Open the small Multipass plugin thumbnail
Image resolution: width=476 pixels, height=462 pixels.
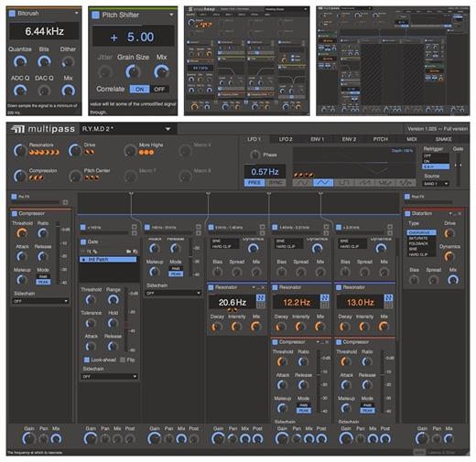[393, 61]
